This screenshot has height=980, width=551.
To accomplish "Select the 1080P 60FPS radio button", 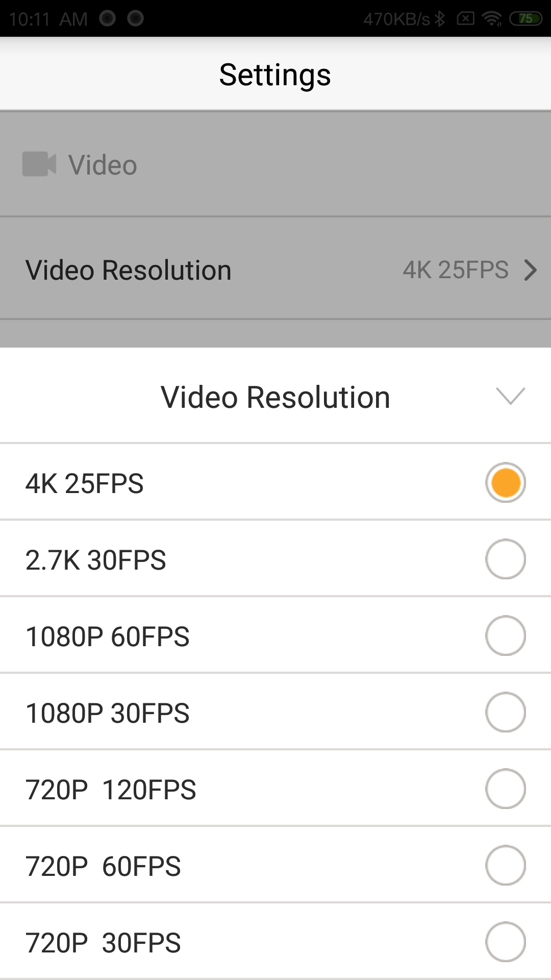I will point(505,636).
